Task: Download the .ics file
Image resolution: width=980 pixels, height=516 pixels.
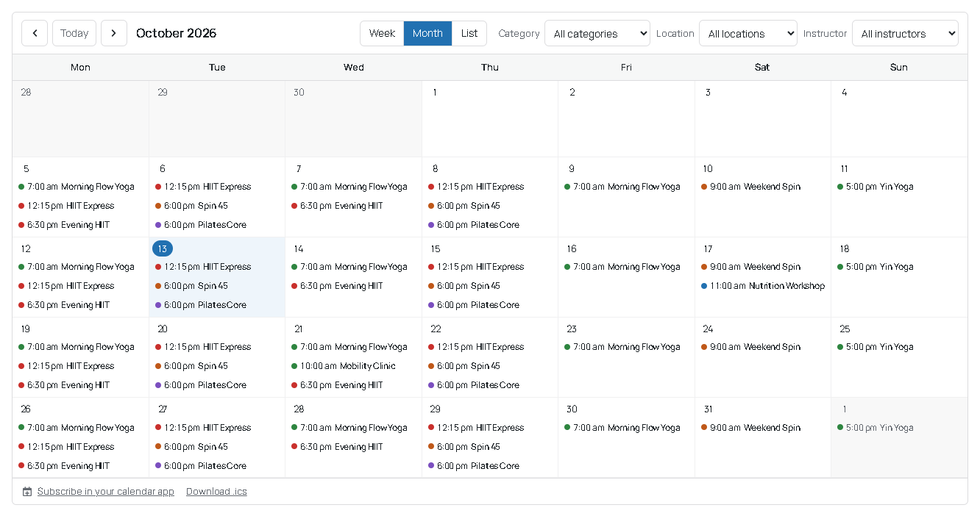Action: coord(216,492)
